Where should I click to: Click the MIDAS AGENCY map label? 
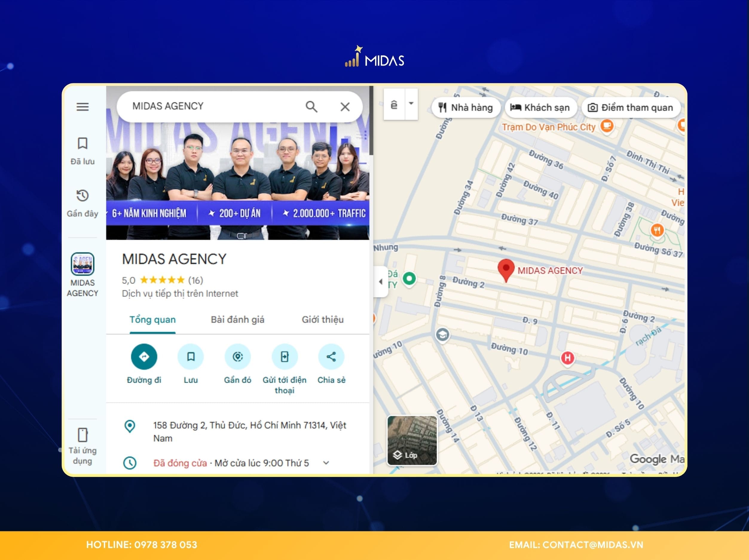(550, 271)
